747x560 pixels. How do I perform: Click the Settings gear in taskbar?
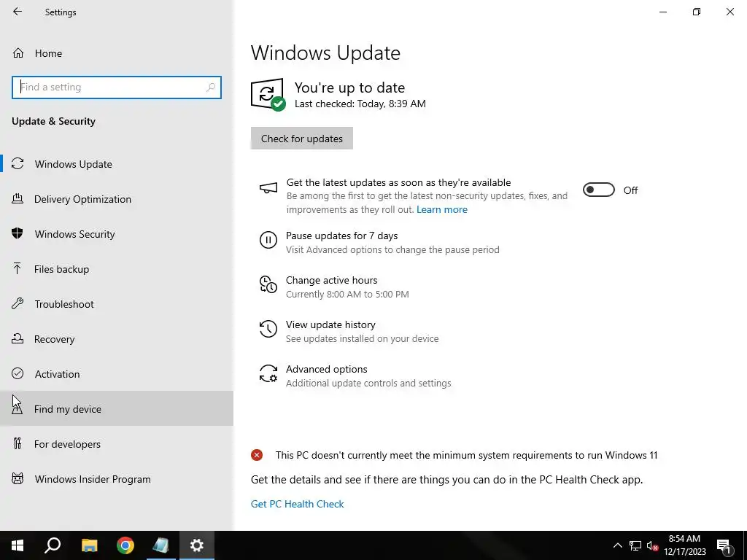pos(197,545)
